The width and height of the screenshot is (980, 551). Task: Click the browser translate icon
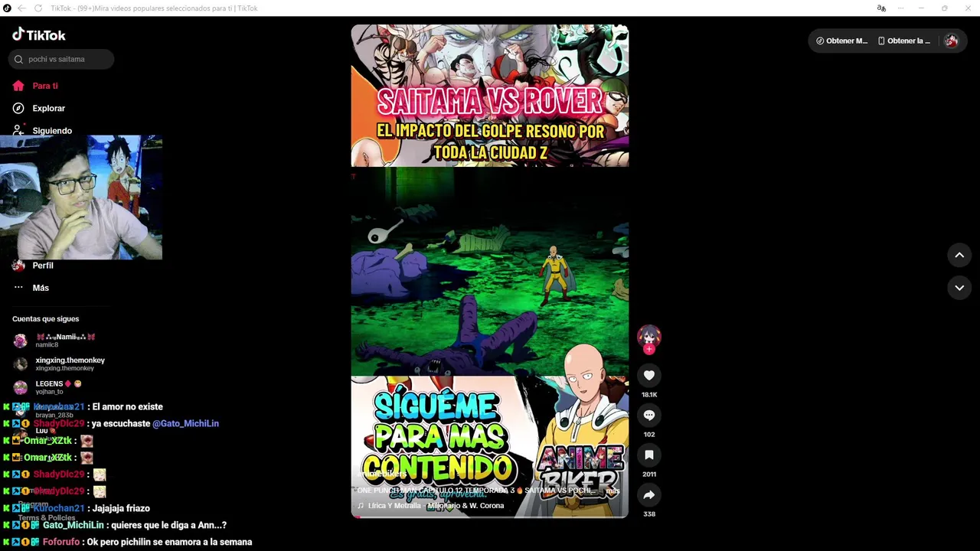point(881,8)
